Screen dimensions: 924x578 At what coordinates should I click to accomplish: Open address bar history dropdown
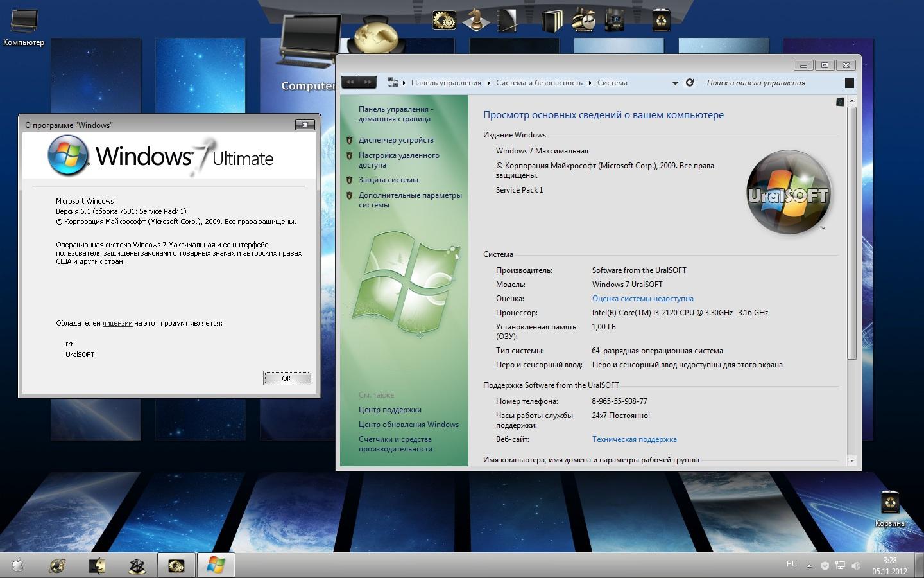(x=675, y=83)
